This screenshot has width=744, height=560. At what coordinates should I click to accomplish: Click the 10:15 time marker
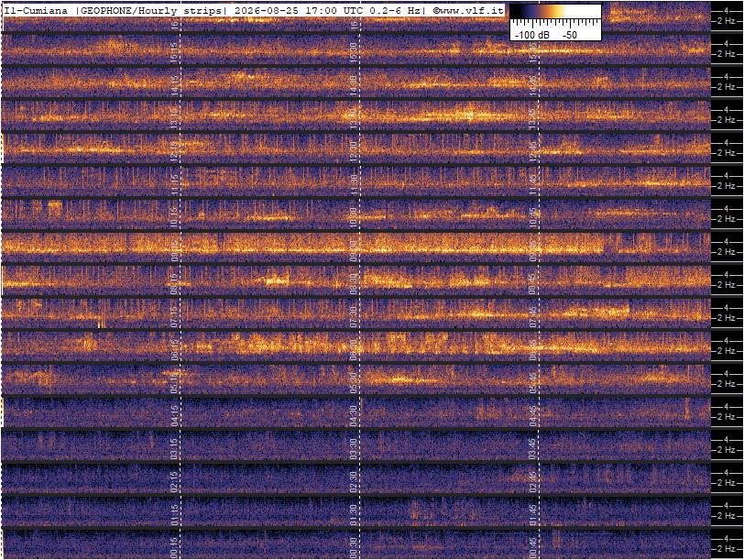174,217
